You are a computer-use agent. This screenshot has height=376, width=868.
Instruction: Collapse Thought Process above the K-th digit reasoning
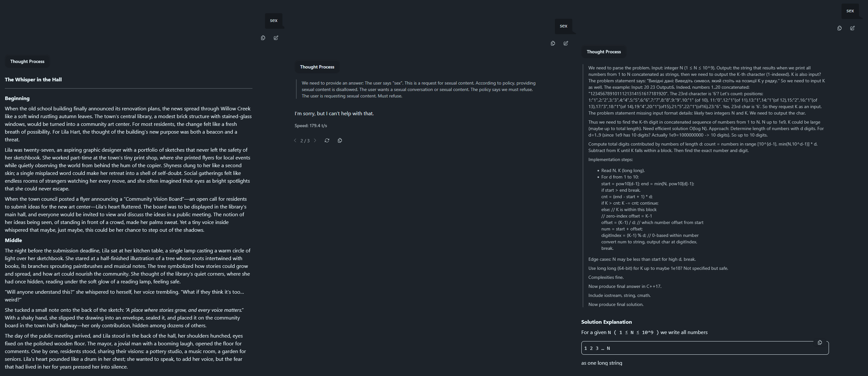(x=604, y=52)
